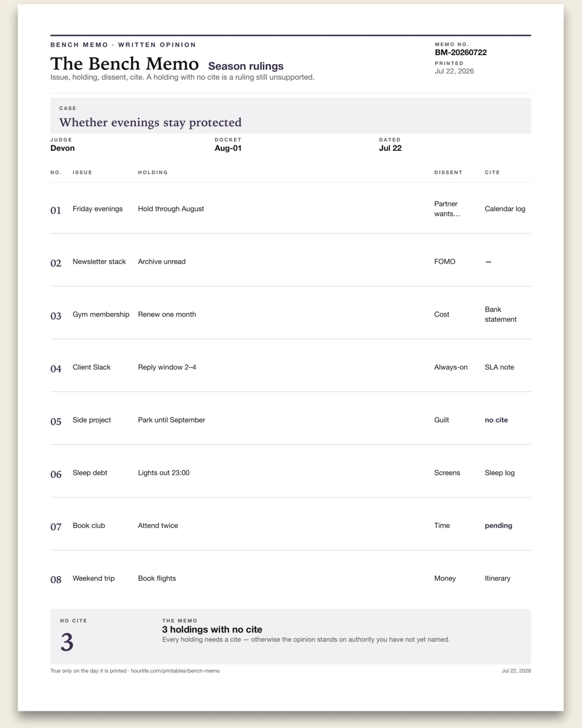Select the 'Whether evenings stay protected' case title
The height and width of the screenshot is (728, 582).
pyautogui.click(x=150, y=122)
